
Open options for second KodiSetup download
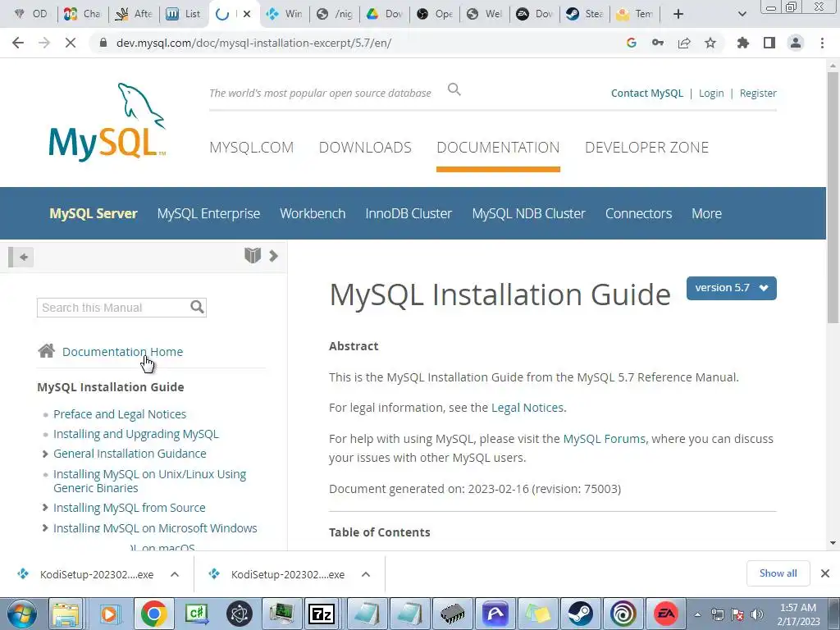pos(366,574)
